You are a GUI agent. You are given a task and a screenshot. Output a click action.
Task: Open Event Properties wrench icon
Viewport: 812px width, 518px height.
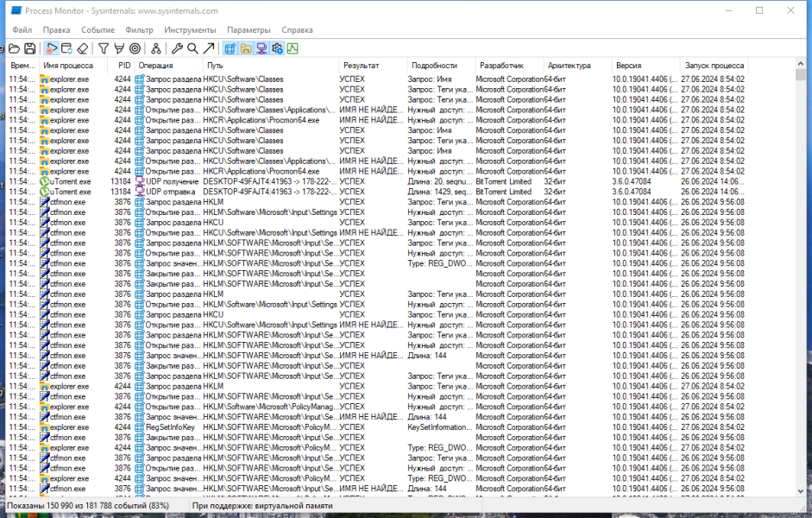pos(177,48)
